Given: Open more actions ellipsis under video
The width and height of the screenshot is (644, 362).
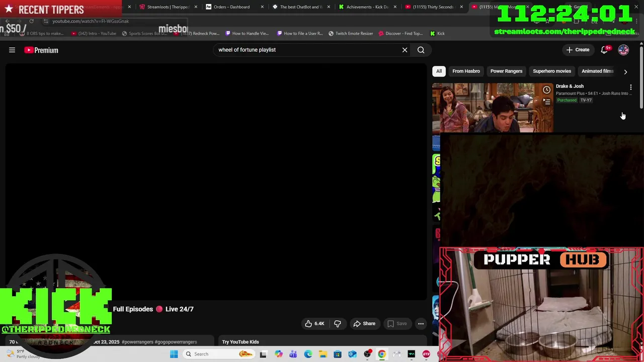Looking at the screenshot, I should tap(421, 324).
